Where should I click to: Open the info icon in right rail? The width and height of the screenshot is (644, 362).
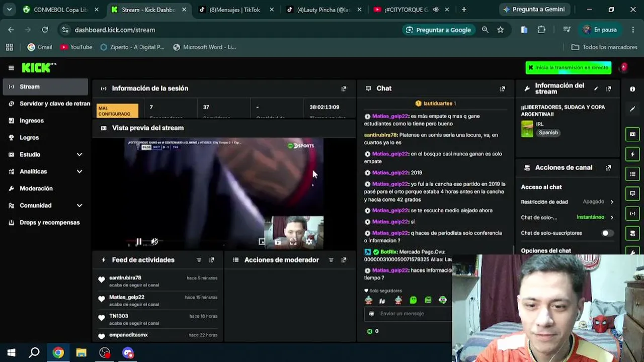632,89
